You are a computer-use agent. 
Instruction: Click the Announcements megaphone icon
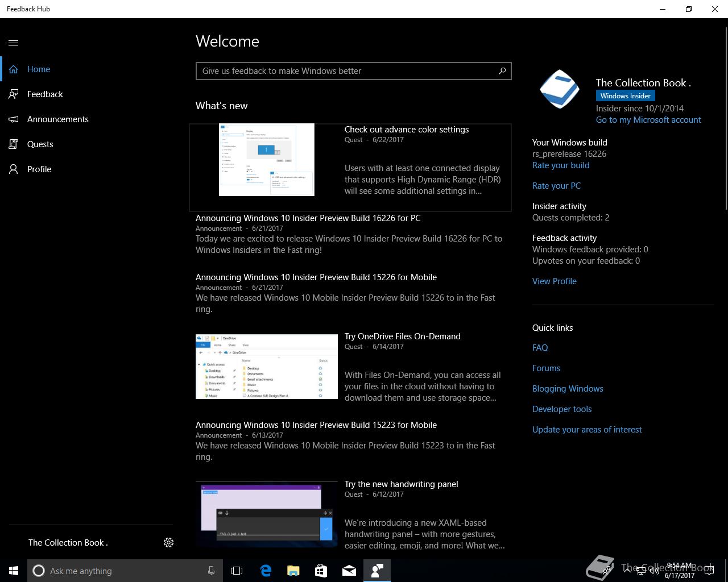(14, 119)
